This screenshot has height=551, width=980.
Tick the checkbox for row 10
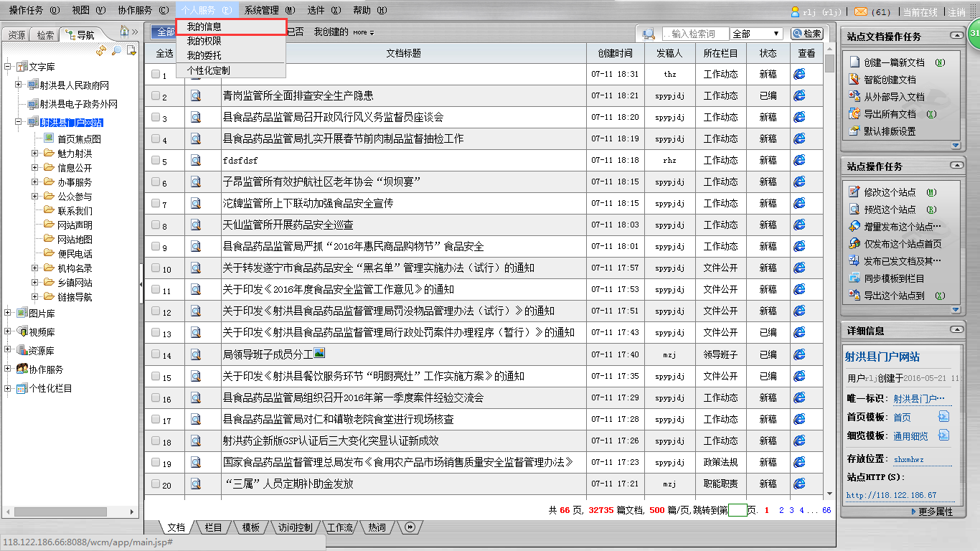click(156, 268)
